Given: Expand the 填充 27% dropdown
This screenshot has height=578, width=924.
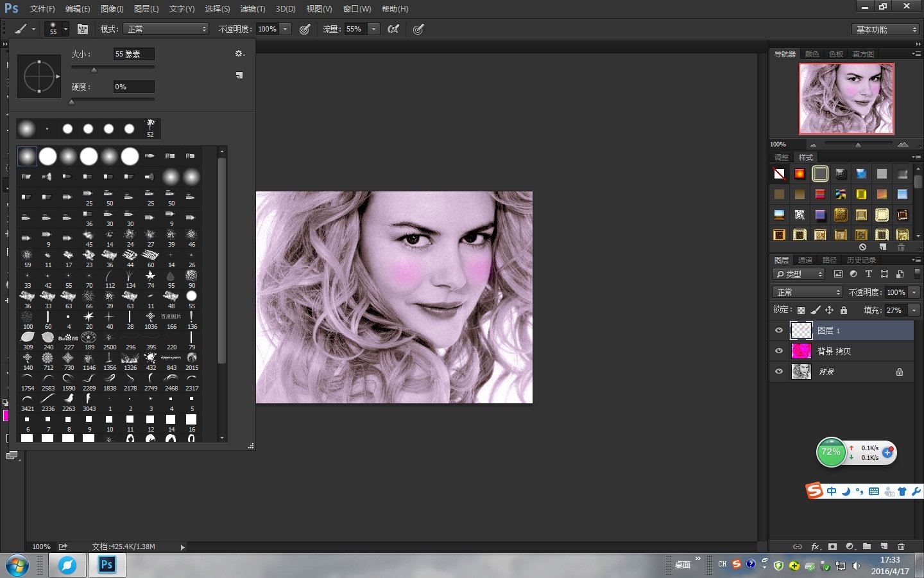Looking at the screenshot, I should click(913, 310).
